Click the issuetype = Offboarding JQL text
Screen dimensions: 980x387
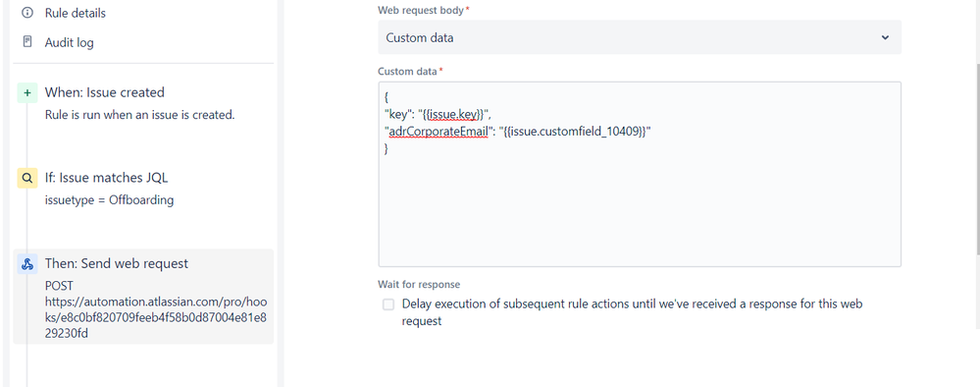pyautogui.click(x=109, y=200)
